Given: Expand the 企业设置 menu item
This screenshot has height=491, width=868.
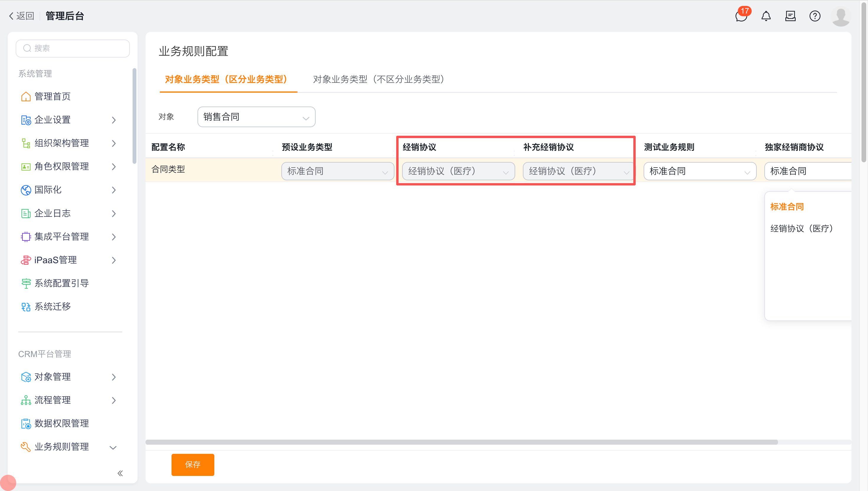Looking at the screenshot, I should click(114, 120).
